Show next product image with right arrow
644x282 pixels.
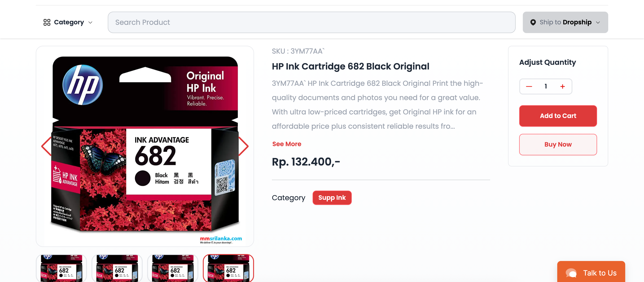243,146
